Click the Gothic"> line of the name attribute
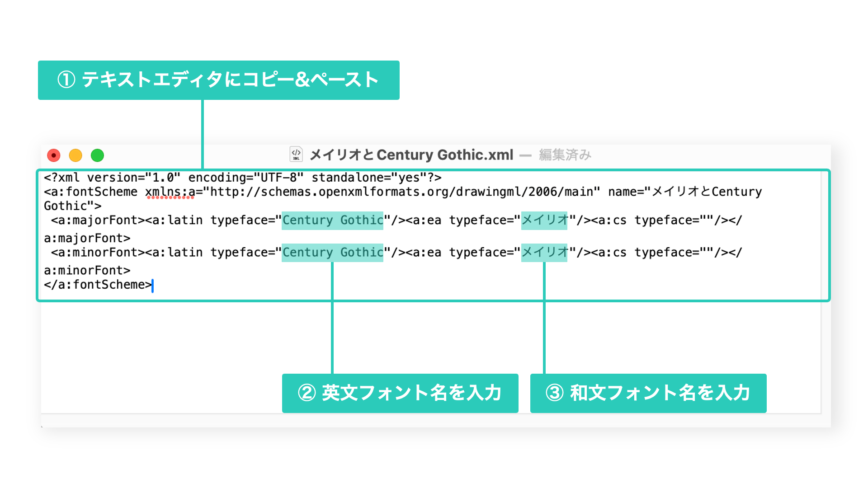The image size is (868, 488). coord(73,206)
